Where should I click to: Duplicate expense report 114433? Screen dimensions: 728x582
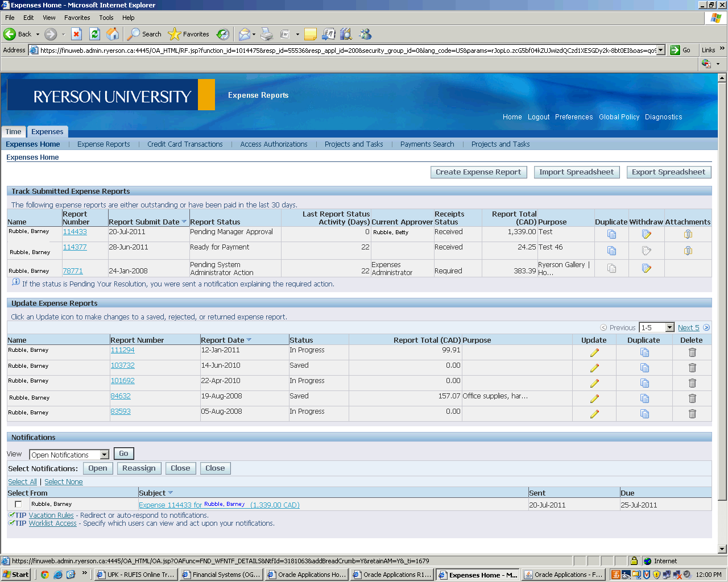(611, 234)
